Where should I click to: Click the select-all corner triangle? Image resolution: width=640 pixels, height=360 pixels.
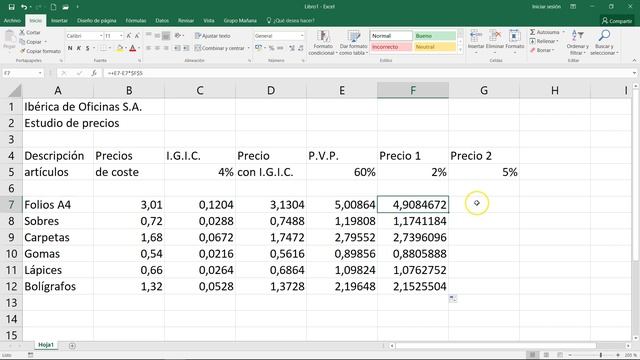pyautogui.click(x=15, y=91)
